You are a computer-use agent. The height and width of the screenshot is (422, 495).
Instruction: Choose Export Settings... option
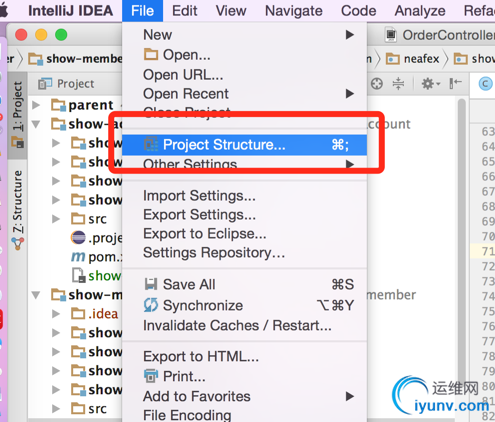[x=245, y=215]
